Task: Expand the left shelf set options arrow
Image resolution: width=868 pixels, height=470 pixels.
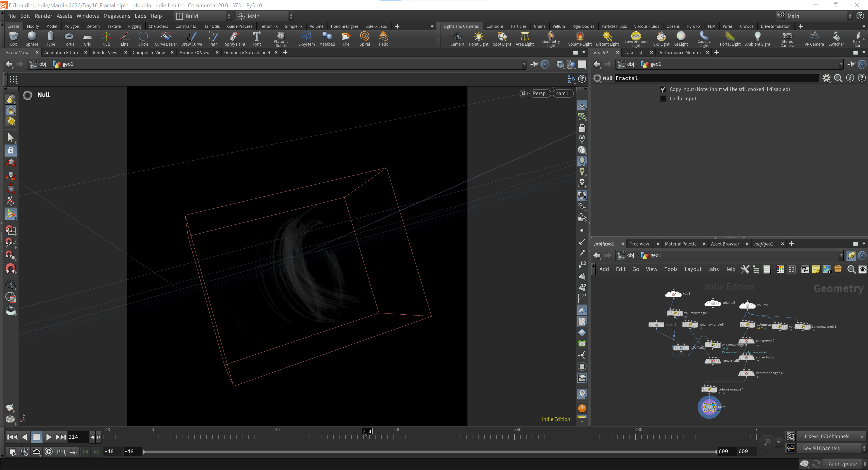Action: pyautogui.click(x=432, y=27)
